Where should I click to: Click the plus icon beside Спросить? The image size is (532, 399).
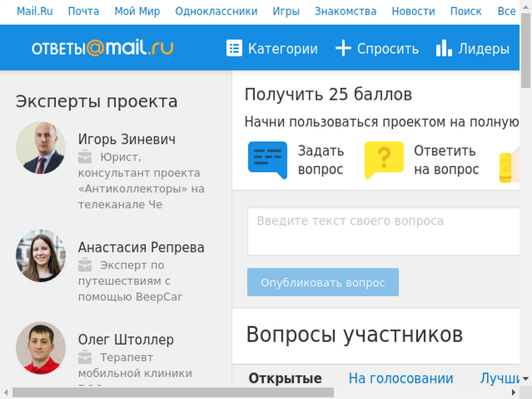click(x=343, y=48)
